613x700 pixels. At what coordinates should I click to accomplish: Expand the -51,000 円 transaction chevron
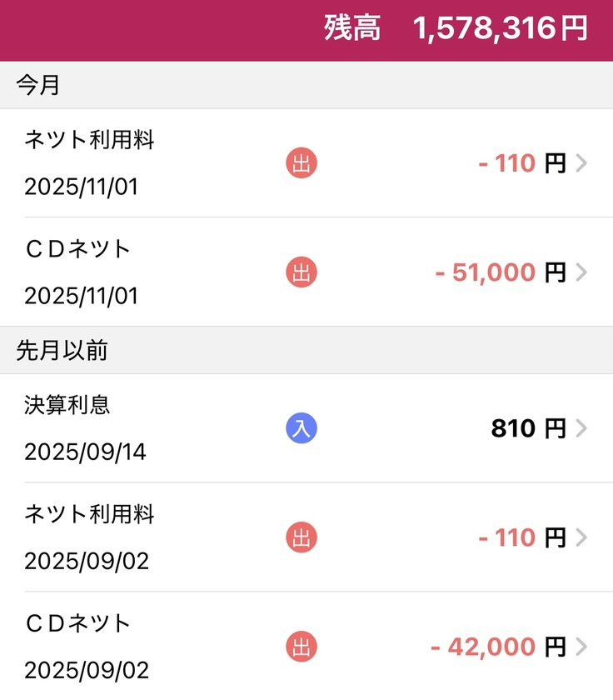(x=581, y=272)
